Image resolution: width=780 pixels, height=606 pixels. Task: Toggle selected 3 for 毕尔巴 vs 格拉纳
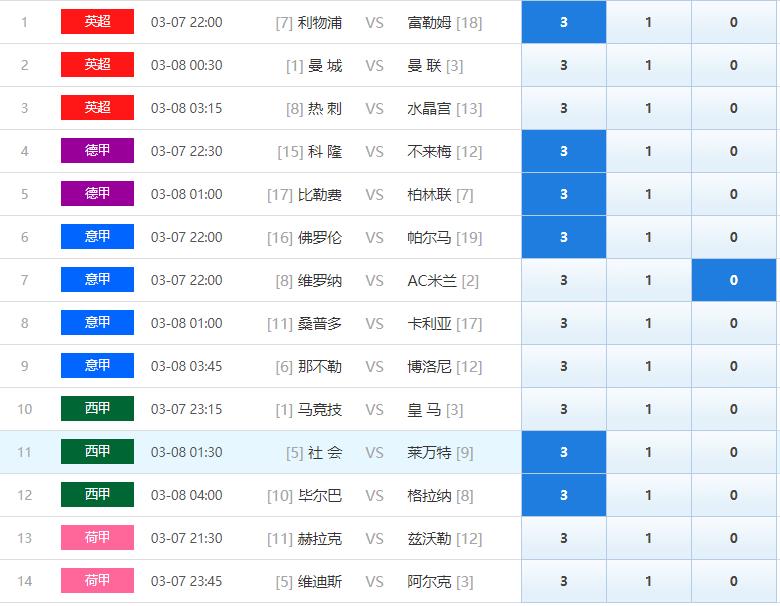[564, 495]
